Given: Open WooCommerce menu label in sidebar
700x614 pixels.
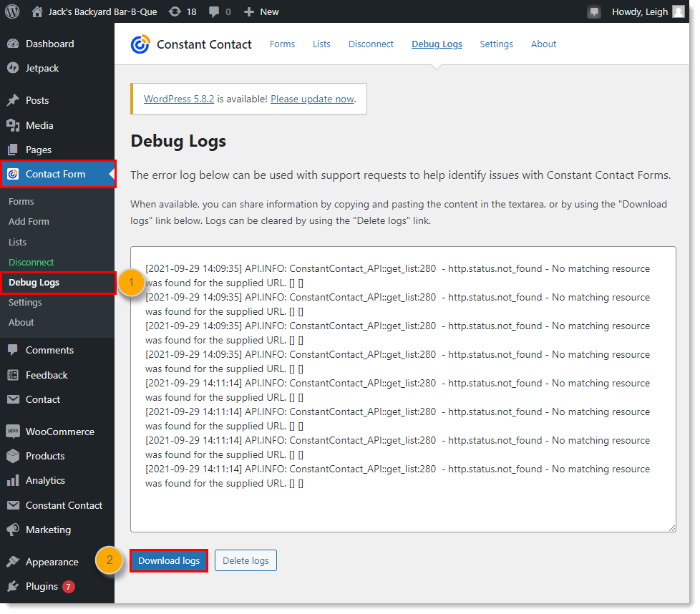Looking at the screenshot, I should coord(60,432).
